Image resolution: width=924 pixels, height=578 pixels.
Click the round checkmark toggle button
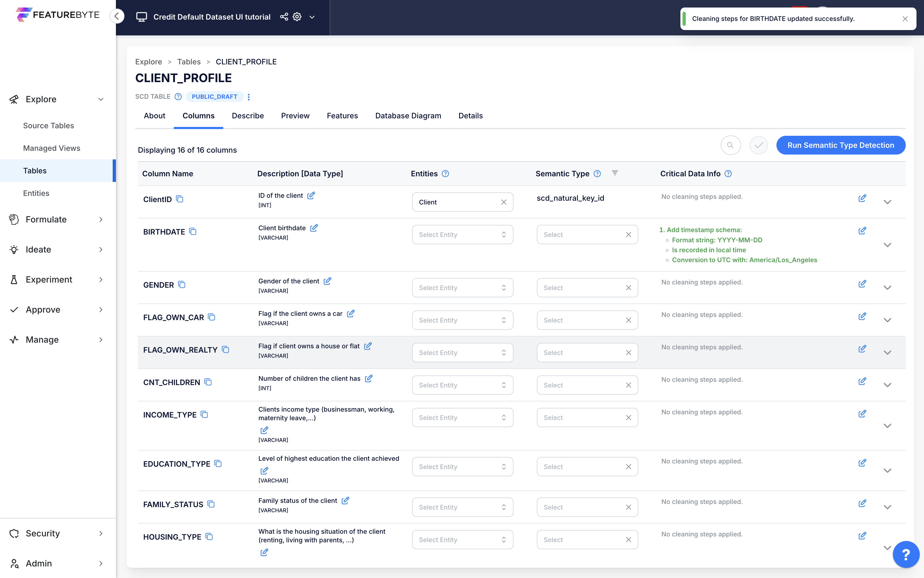click(x=758, y=145)
